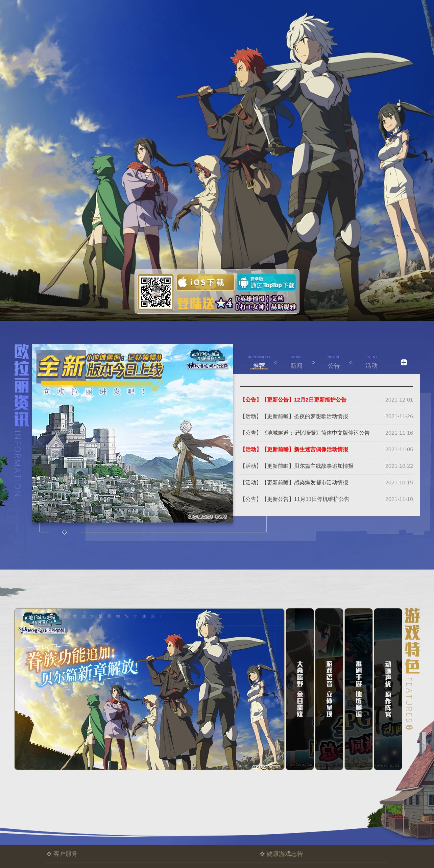Click the date 2021-11-26
This screenshot has height=868, width=434.
coord(399,416)
